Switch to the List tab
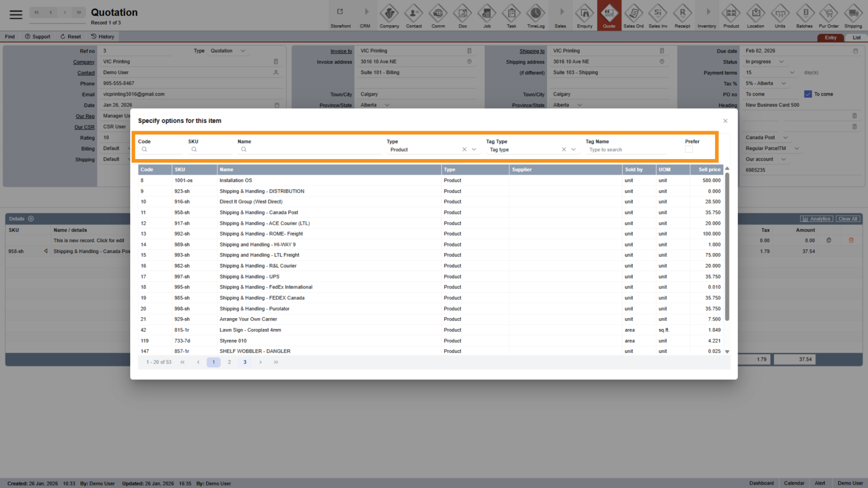 point(856,38)
